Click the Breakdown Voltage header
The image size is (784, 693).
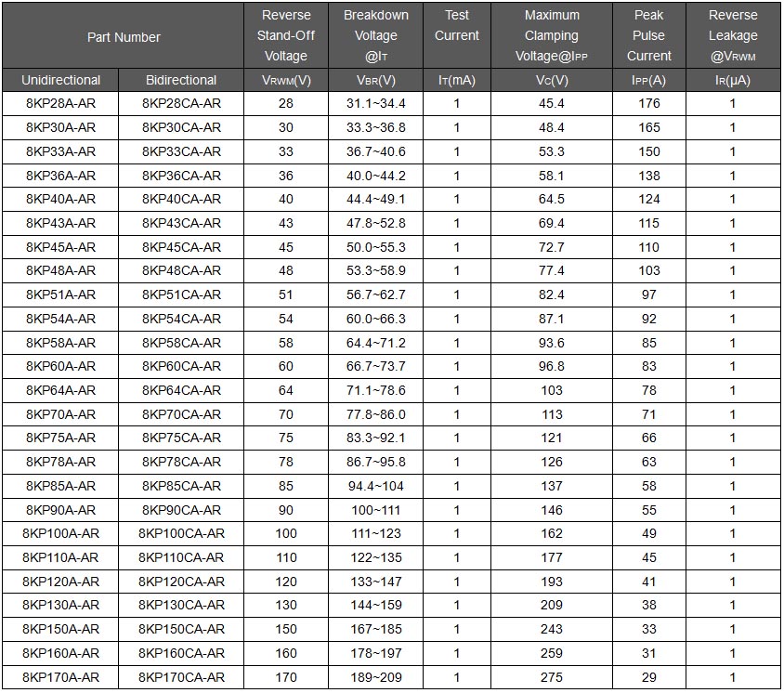point(376,35)
